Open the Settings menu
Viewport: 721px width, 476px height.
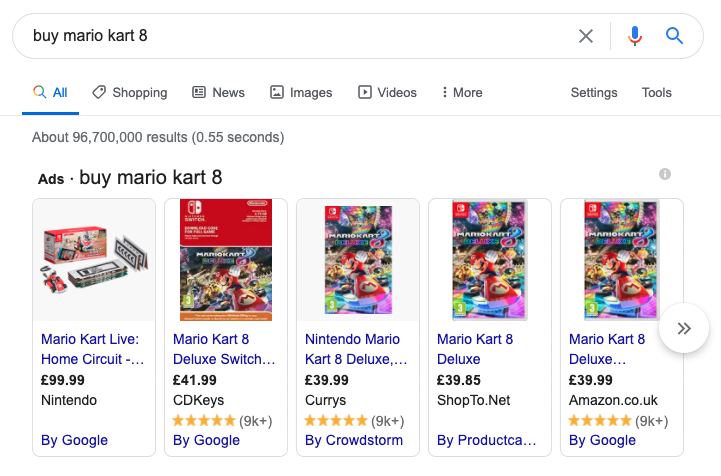coord(594,92)
